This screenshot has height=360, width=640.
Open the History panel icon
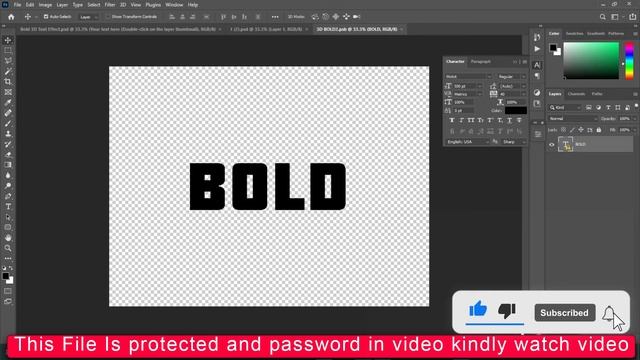click(x=537, y=38)
